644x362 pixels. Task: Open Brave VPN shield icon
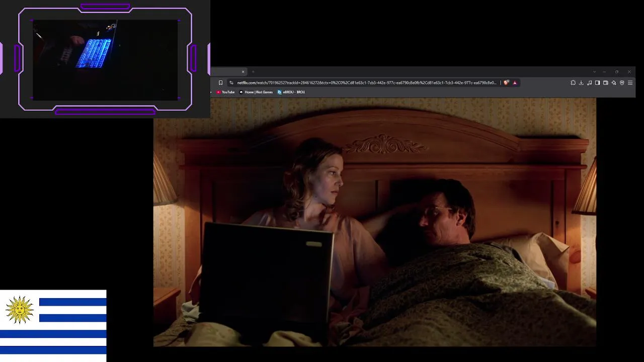pos(622,83)
